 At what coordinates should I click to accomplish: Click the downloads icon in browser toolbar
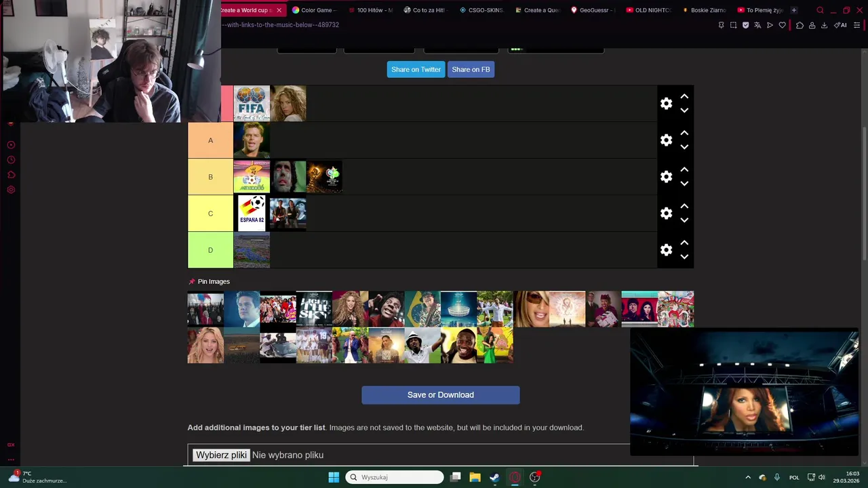point(824,25)
